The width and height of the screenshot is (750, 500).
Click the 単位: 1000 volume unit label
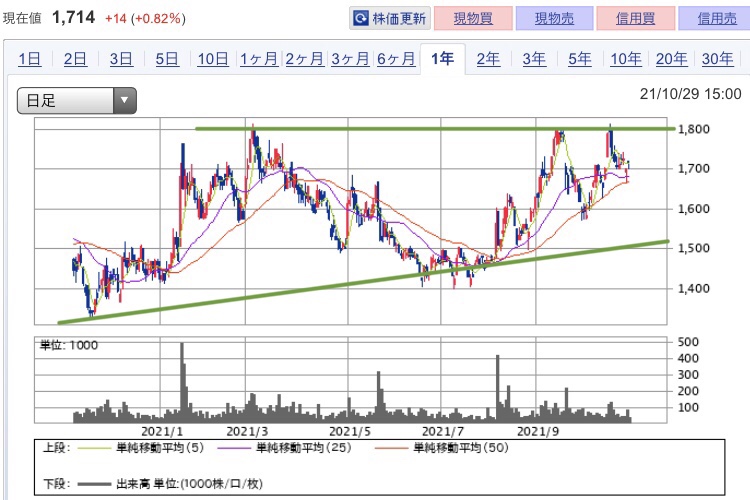point(69,345)
